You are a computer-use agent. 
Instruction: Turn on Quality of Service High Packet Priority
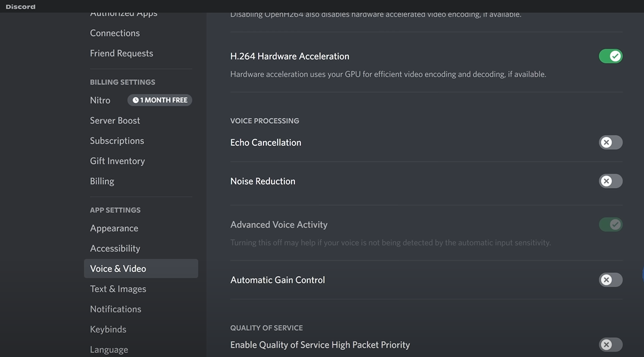point(610,345)
